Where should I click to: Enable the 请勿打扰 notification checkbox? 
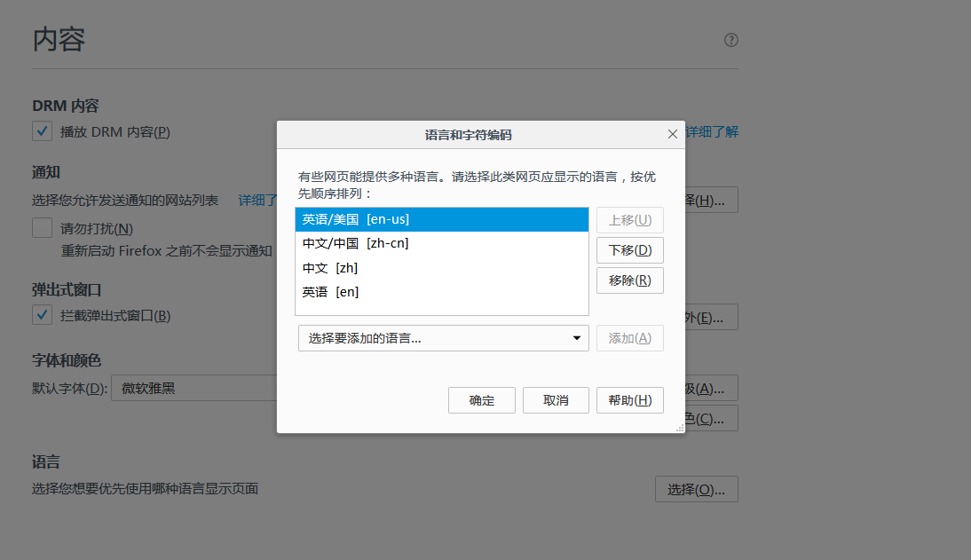pos(41,228)
